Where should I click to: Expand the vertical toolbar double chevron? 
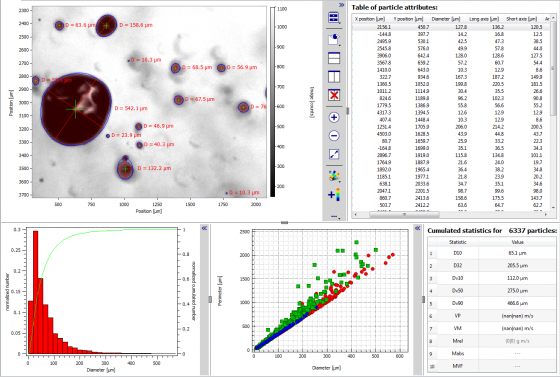[341, 5]
